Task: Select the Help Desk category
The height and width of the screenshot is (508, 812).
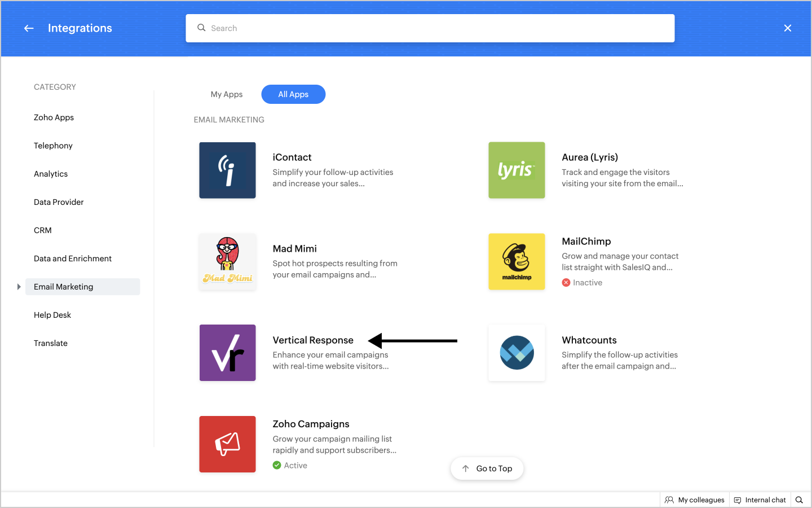Action: tap(52, 315)
